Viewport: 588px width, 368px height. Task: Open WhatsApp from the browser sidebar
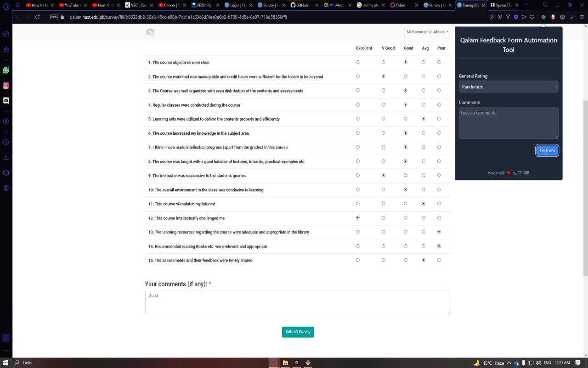tap(6, 70)
